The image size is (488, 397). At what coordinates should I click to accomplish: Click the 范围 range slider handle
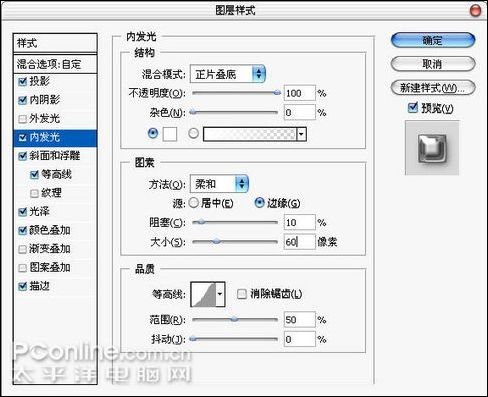235,319
